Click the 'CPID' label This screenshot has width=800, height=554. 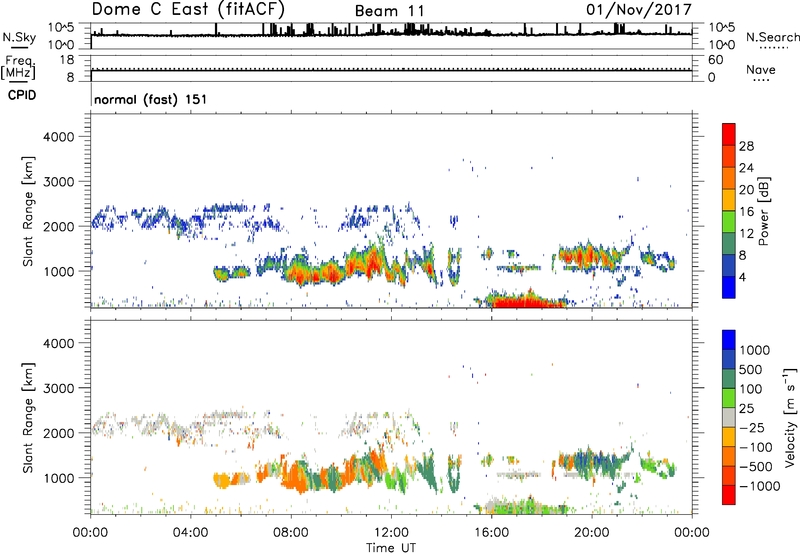coord(22,95)
